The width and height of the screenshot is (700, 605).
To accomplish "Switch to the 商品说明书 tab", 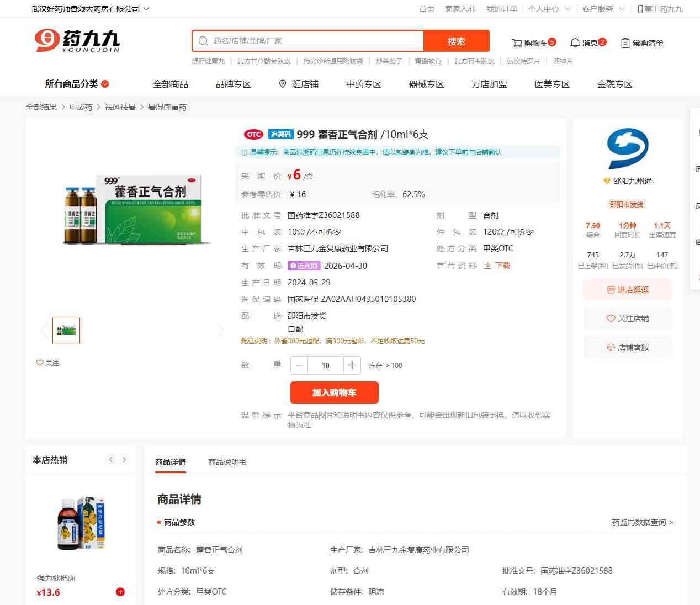I will [x=227, y=462].
